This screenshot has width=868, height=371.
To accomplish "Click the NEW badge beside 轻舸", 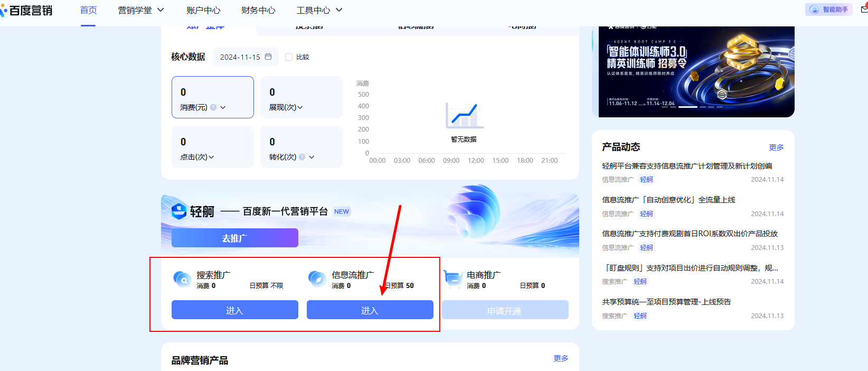I will tap(342, 211).
